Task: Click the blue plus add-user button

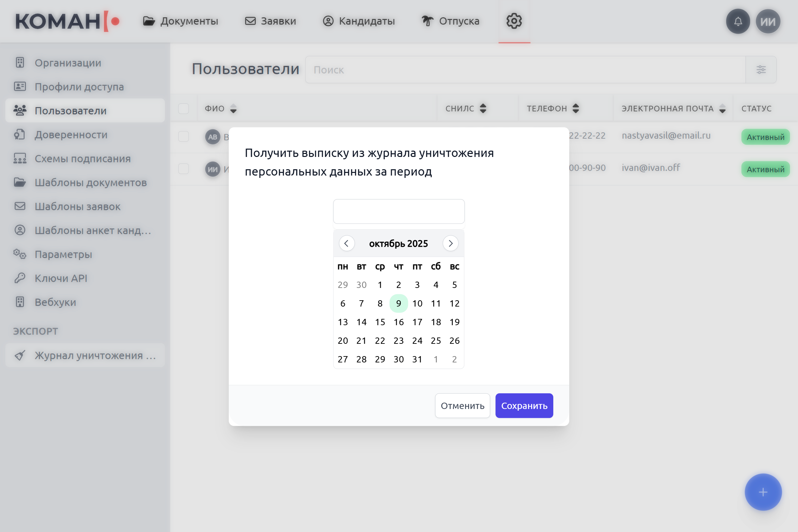Action: pyautogui.click(x=763, y=492)
